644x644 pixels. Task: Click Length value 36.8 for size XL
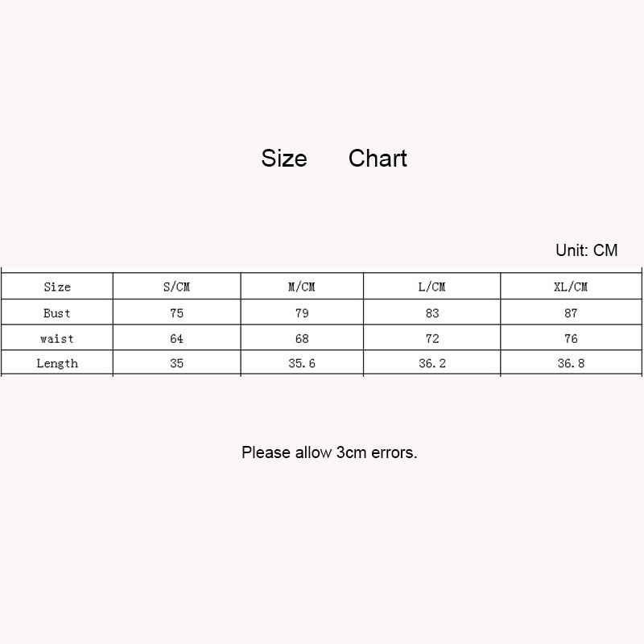point(571,364)
